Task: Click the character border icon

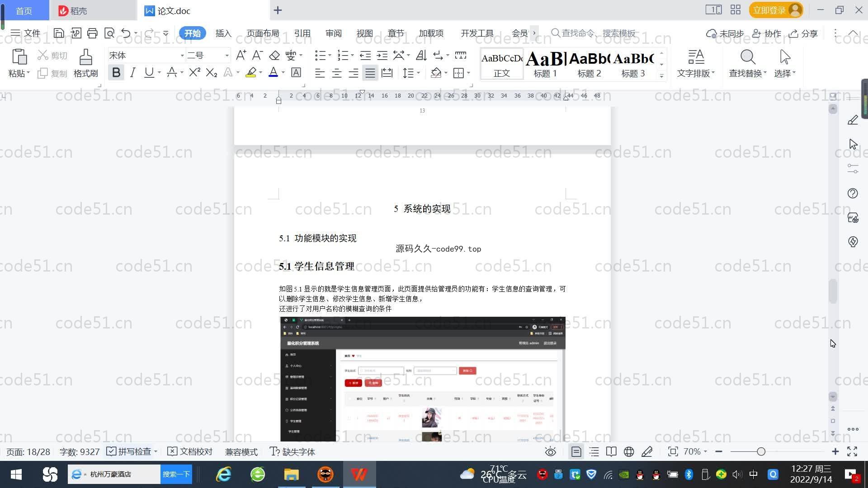Action: 296,72
